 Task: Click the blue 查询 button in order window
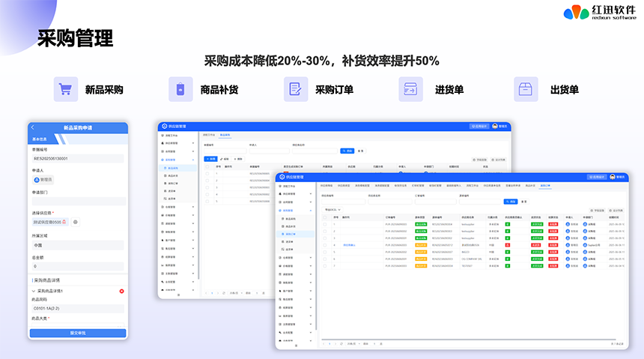point(511,201)
